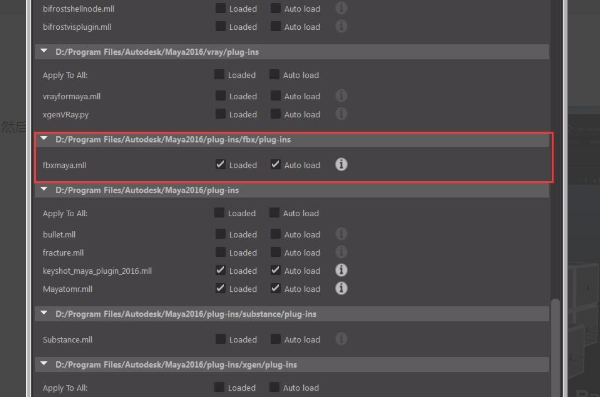Check Loaded for xgenVRay.py
This screenshot has width=600, height=397.
220,114
